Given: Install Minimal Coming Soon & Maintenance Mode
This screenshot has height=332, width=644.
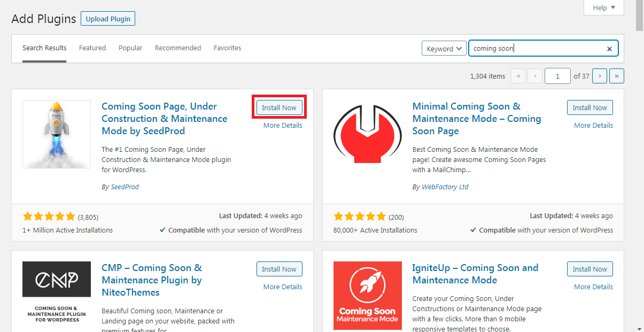Looking at the screenshot, I should 590,107.
